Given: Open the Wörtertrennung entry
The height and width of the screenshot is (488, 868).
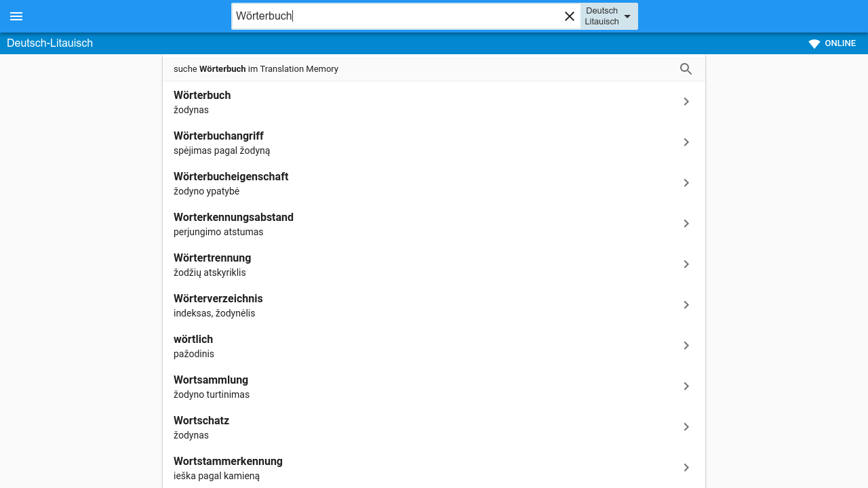Looking at the screenshot, I should tap(434, 264).
